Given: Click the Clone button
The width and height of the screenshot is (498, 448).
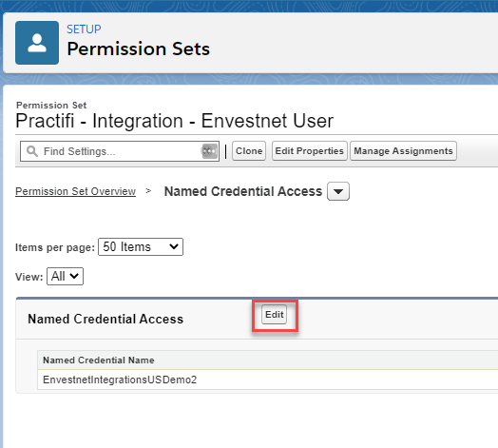Looking at the screenshot, I should pos(249,151).
